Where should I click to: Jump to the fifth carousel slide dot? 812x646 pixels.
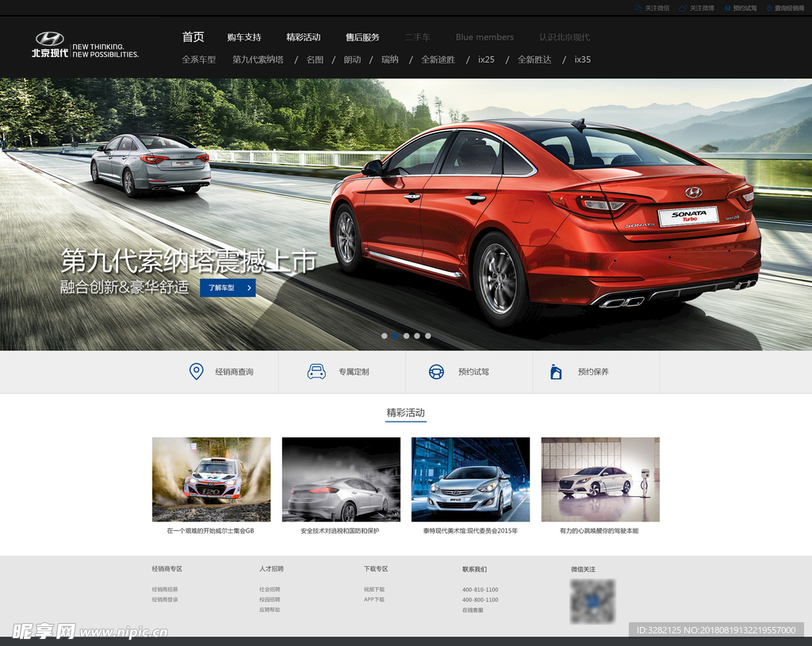click(x=427, y=336)
